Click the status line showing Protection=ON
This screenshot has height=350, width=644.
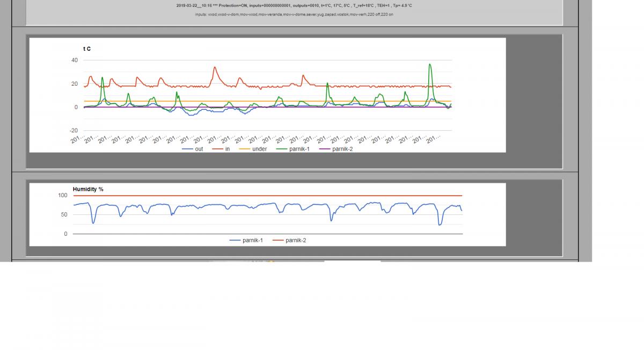294,5
